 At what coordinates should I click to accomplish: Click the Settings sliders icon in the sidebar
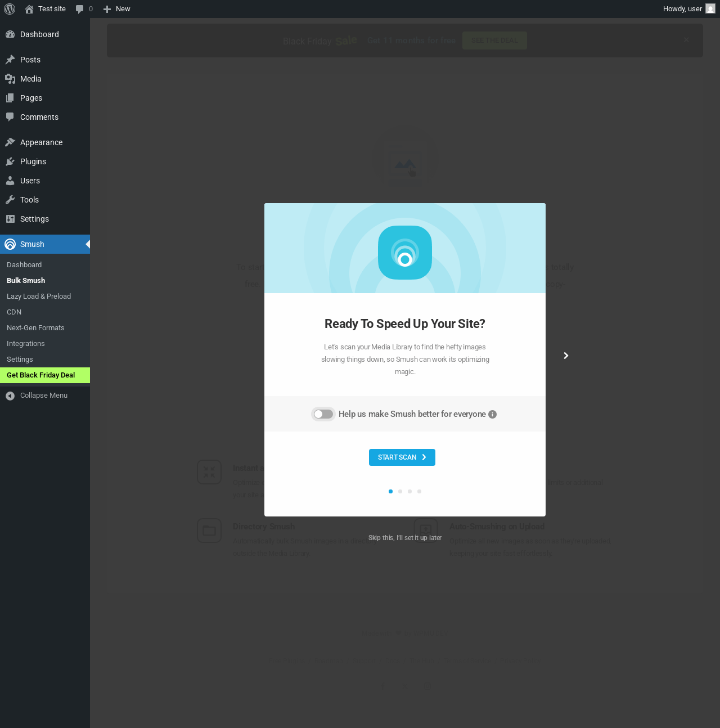pyautogui.click(x=10, y=219)
